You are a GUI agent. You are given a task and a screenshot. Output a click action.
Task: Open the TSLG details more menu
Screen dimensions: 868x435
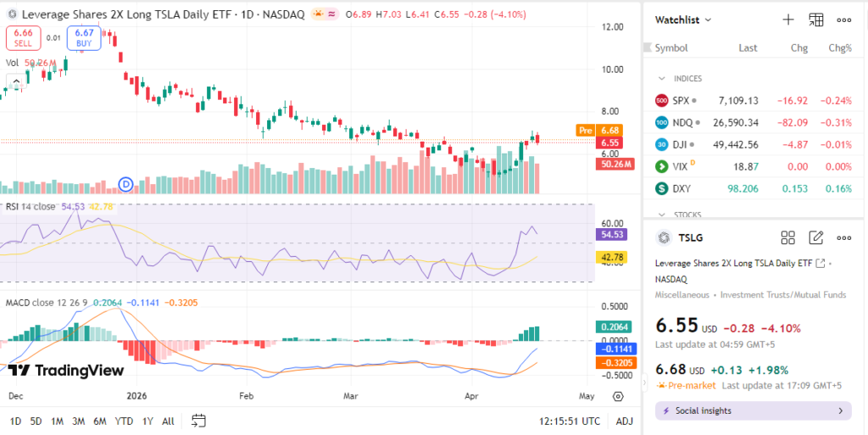coord(843,238)
